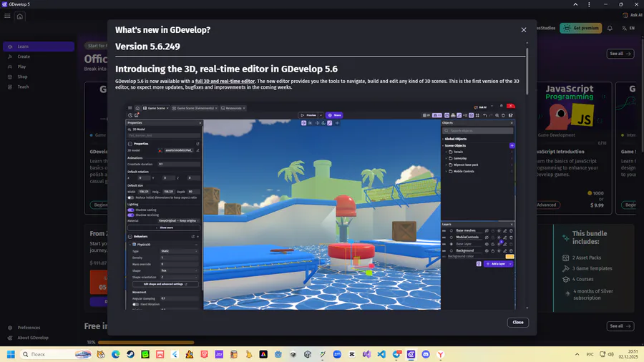Click See all in Free section

point(620,326)
